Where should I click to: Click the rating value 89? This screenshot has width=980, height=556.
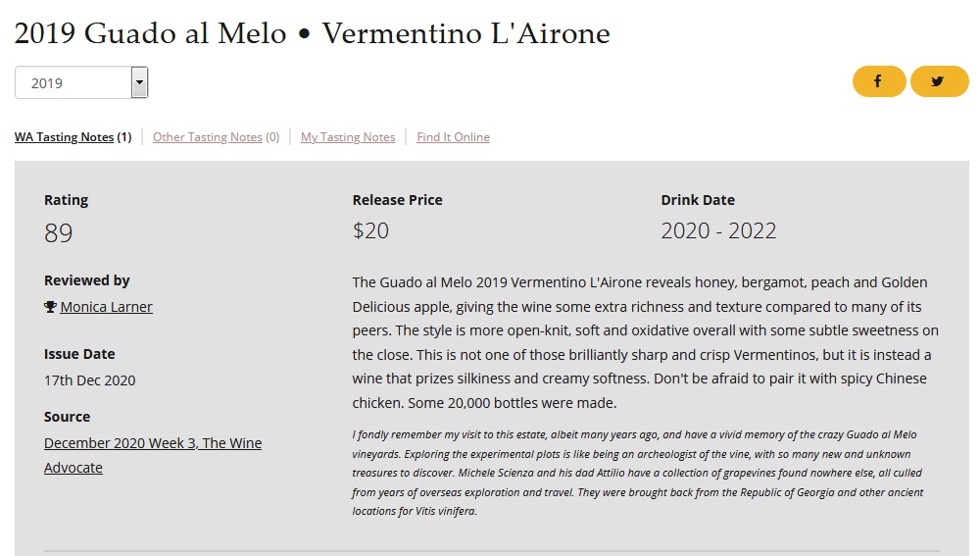(58, 233)
